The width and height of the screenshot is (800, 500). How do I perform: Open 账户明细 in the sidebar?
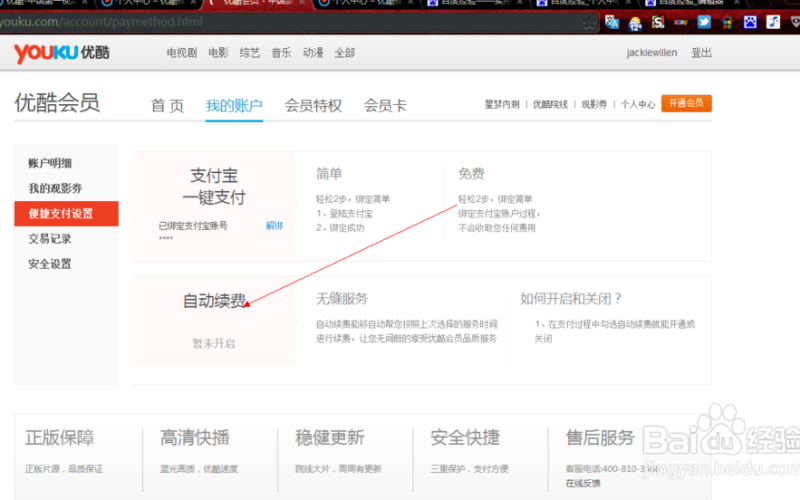coord(50,163)
